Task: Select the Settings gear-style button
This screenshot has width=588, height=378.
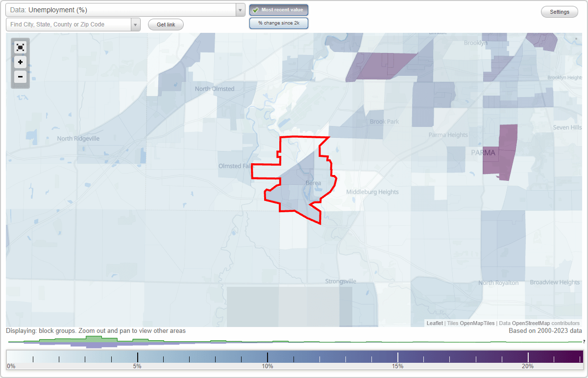Action: tap(559, 11)
